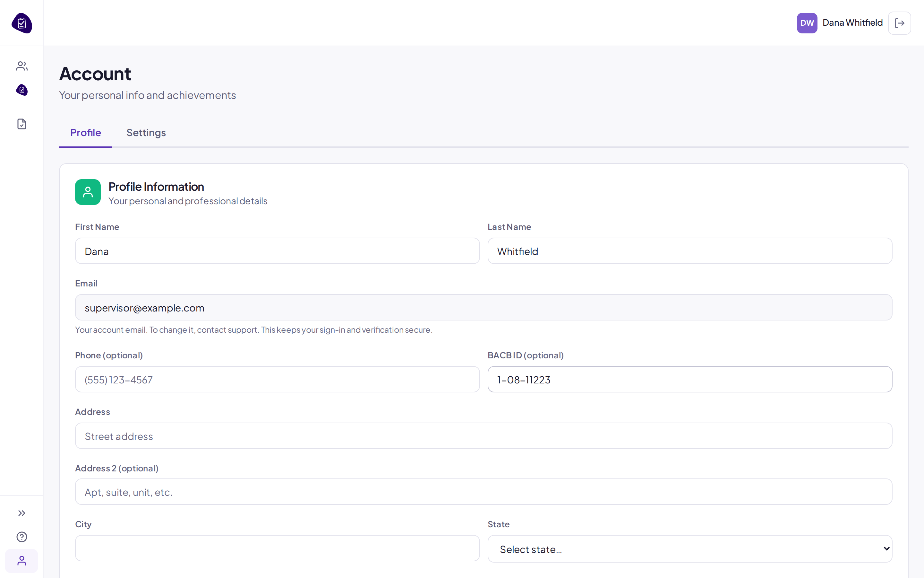Expand the sidebar with double chevron
Image resolution: width=924 pixels, height=578 pixels.
[22, 513]
